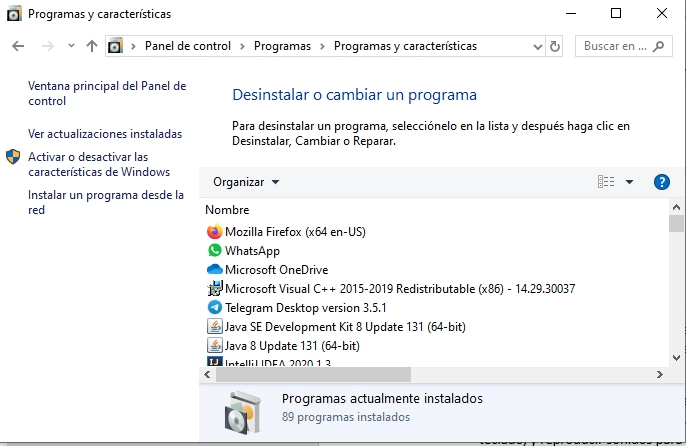Click the Telegram paper plane icon

click(x=214, y=307)
